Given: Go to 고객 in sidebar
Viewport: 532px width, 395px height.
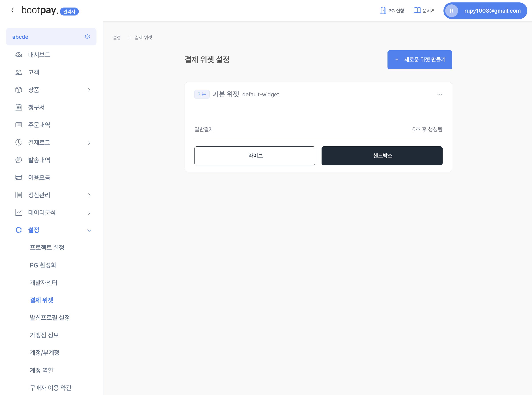Looking at the screenshot, I should point(34,72).
